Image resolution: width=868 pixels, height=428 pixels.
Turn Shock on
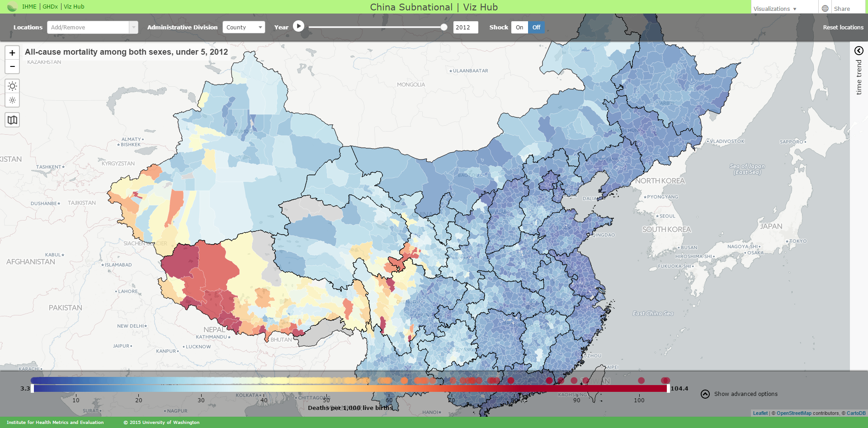pyautogui.click(x=519, y=27)
